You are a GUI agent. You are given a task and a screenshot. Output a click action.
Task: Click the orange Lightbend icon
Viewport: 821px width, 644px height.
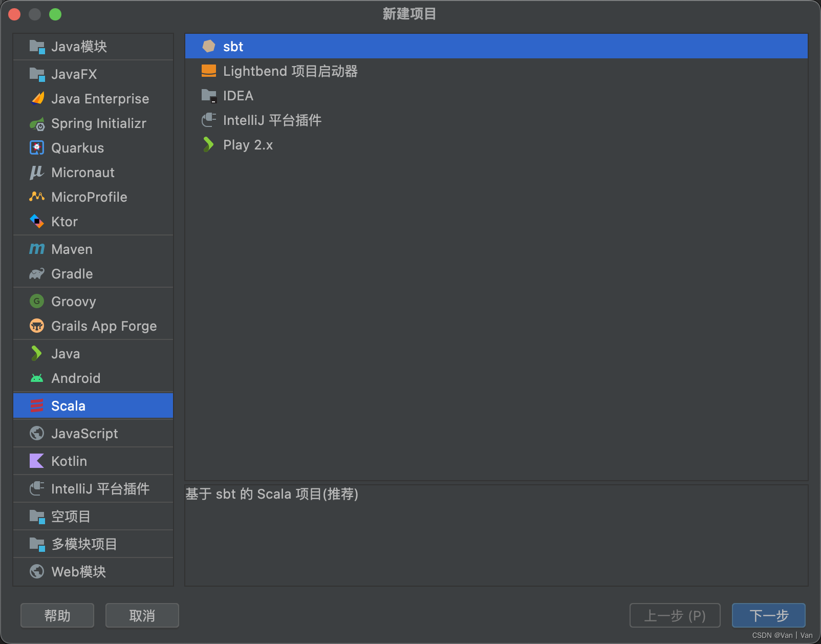[x=209, y=71]
